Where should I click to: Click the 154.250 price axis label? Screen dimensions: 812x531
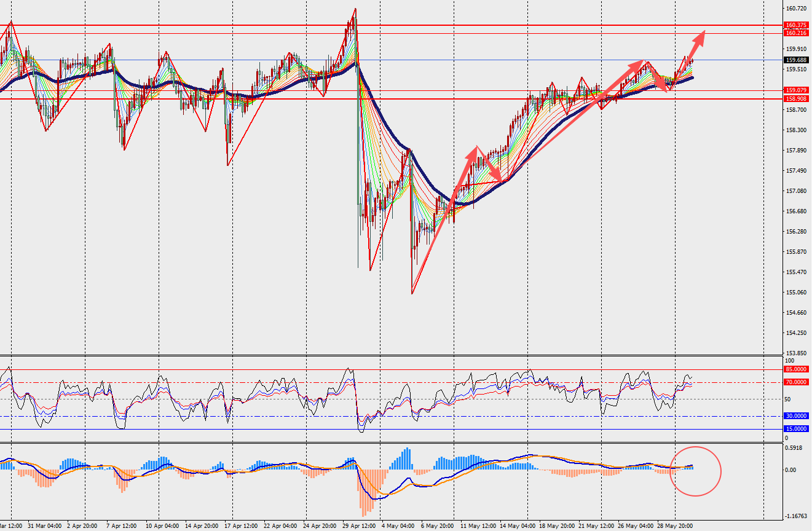pos(797,333)
